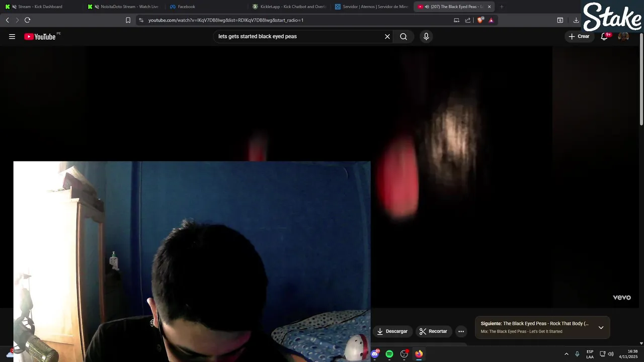Open the Brave Rewards triangle icon
644x362 pixels.
click(x=491, y=20)
